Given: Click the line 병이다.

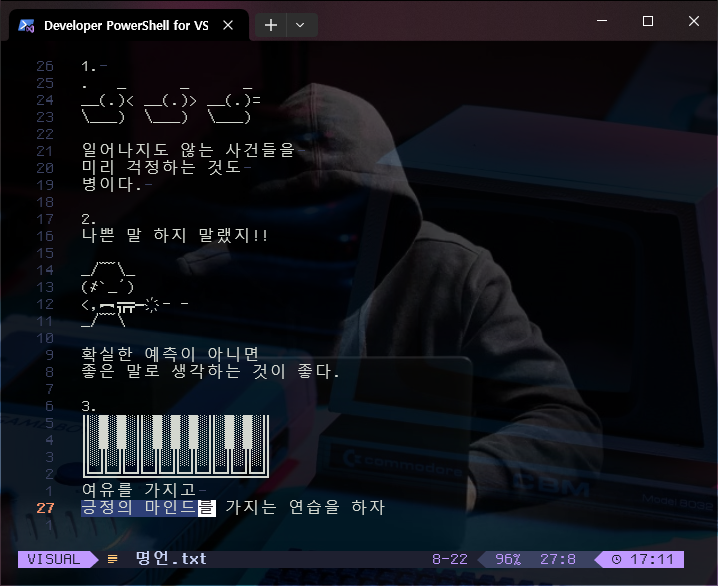Looking at the screenshot, I should coord(112,184).
